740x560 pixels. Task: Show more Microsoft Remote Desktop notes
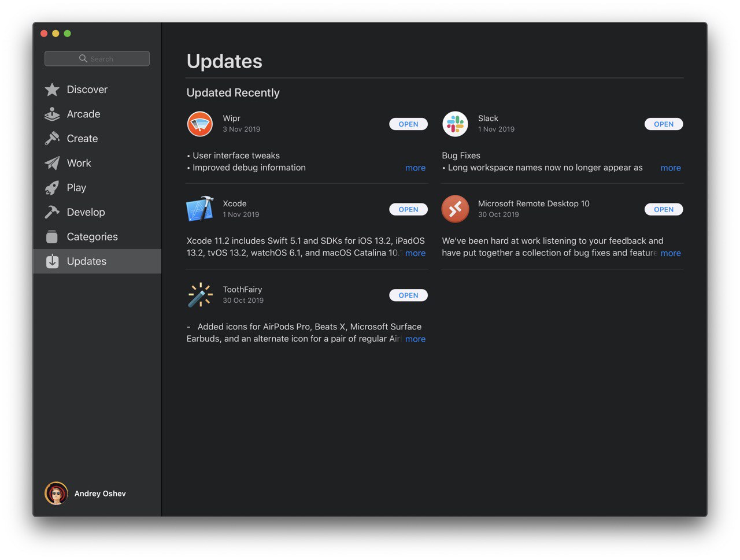click(x=671, y=253)
